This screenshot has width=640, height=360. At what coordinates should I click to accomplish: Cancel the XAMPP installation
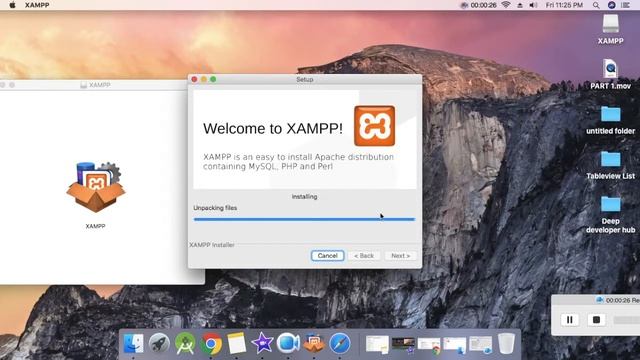tap(327, 256)
